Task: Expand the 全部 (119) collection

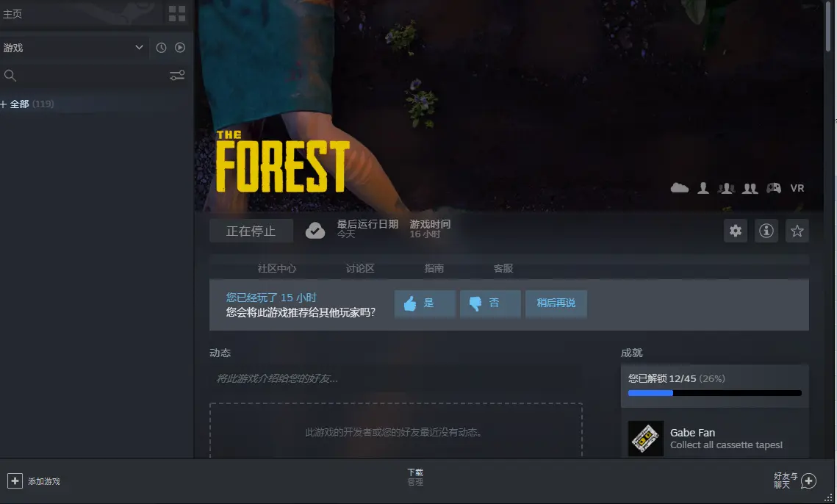Action: pyautogui.click(x=28, y=104)
